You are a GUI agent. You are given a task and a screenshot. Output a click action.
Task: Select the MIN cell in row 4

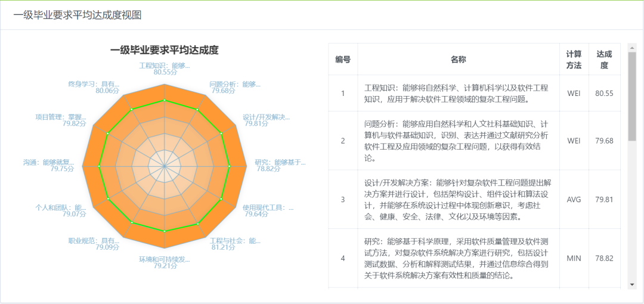pyautogui.click(x=574, y=258)
